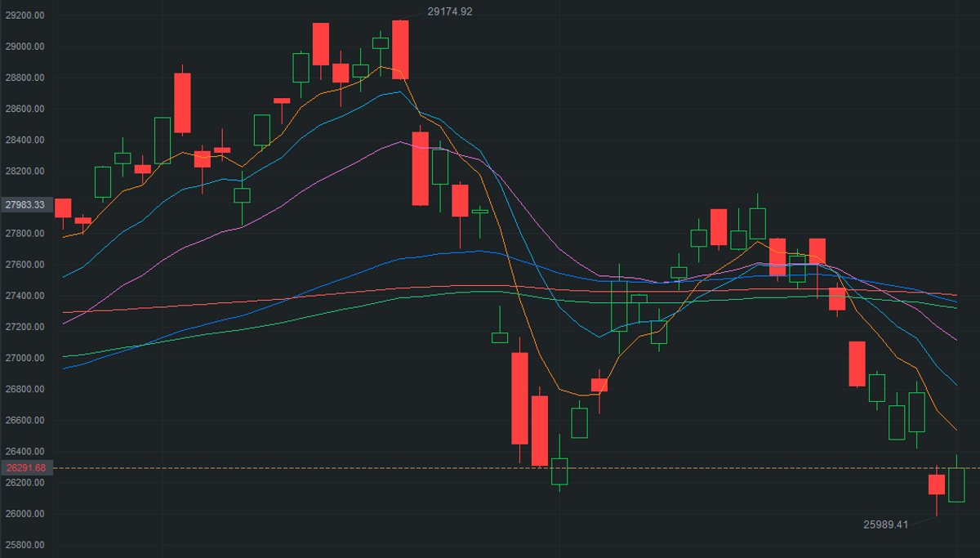The height and width of the screenshot is (558, 980).
Task: Click the 26000.00 axis label
Action: [x=24, y=514]
